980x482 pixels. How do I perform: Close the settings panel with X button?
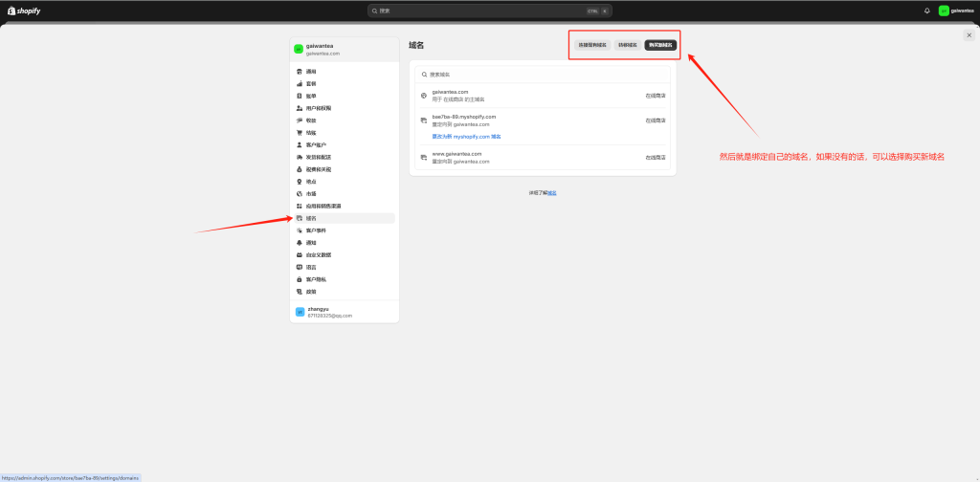pyautogui.click(x=969, y=35)
